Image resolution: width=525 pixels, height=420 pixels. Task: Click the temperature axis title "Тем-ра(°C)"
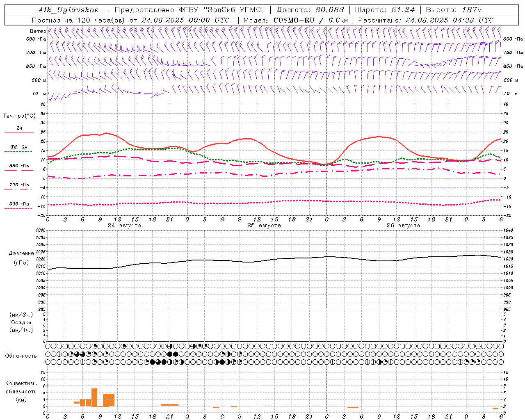(x=19, y=116)
